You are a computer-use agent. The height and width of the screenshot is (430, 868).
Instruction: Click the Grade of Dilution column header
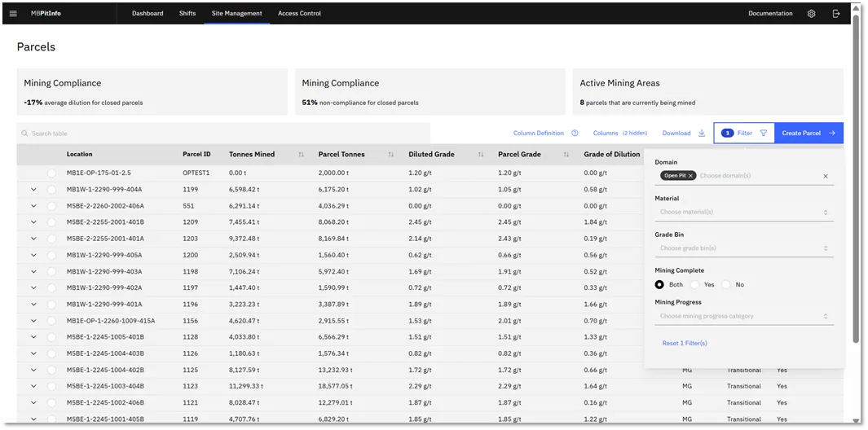click(x=612, y=155)
